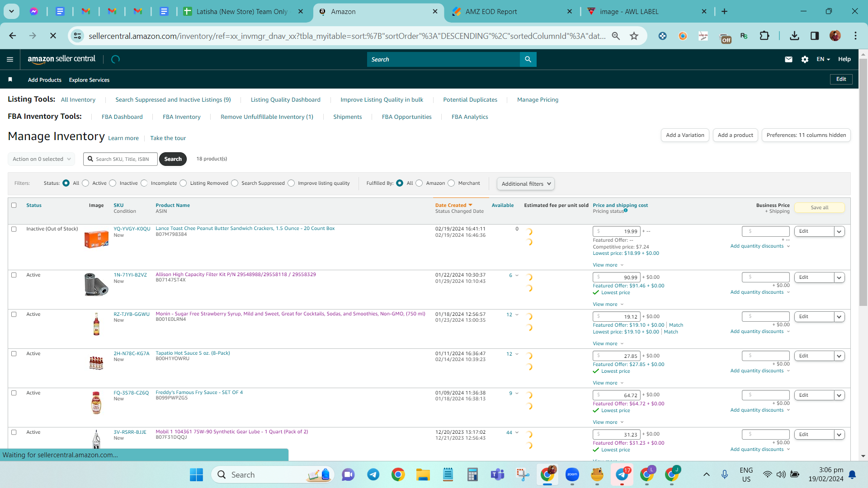Select the Incomplete status filter
This screenshot has height=488, width=868.
point(144,183)
